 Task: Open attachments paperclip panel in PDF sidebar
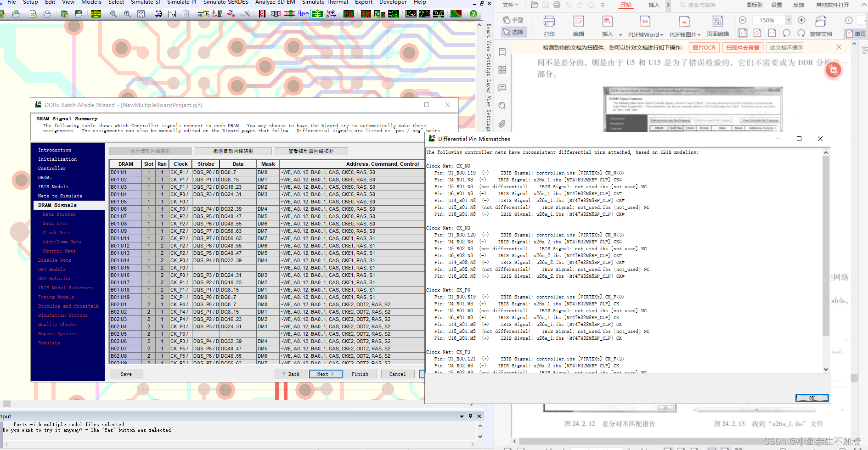[x=502, y=124]
